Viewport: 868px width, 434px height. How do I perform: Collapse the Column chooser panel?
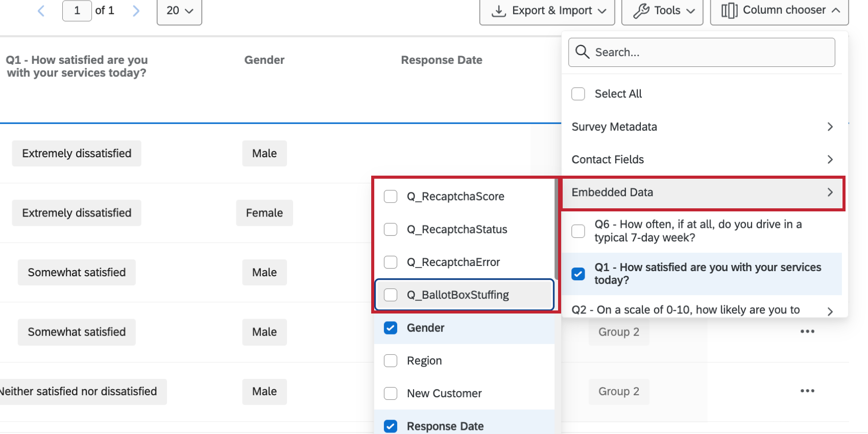(x=779, y=11)
